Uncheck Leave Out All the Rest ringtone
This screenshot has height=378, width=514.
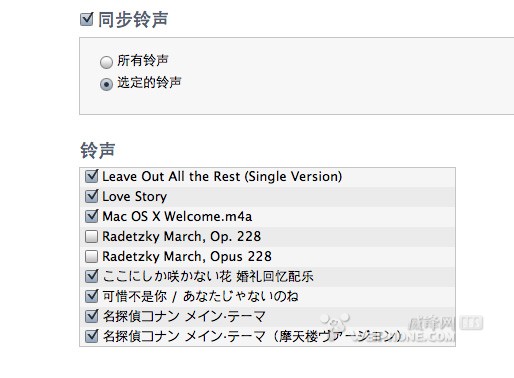click(x=91, y=176)
